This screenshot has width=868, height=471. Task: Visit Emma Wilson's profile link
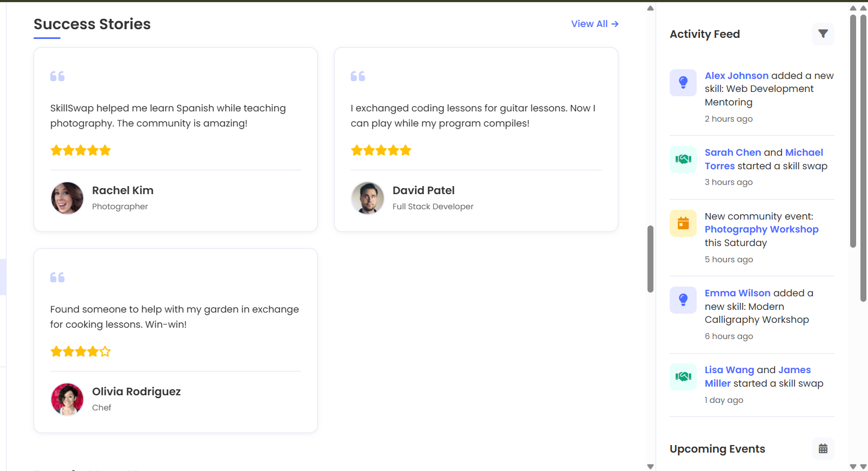pyautogui.click(x=737, y=293)
